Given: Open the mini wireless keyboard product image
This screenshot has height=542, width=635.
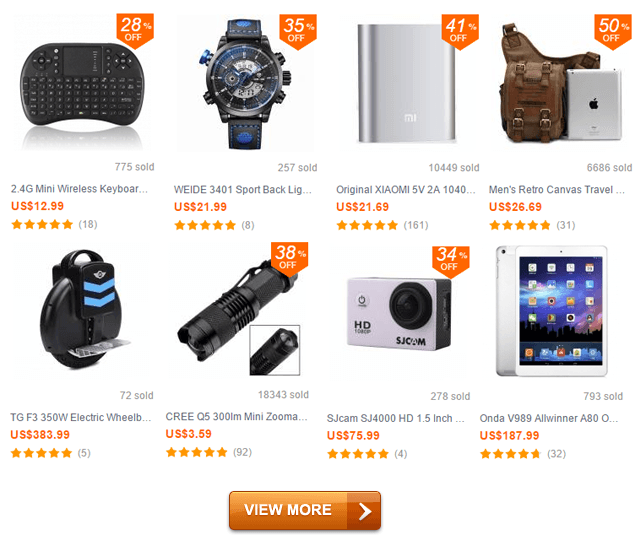Looking at the screenshot, I should (x=82, y=84).
